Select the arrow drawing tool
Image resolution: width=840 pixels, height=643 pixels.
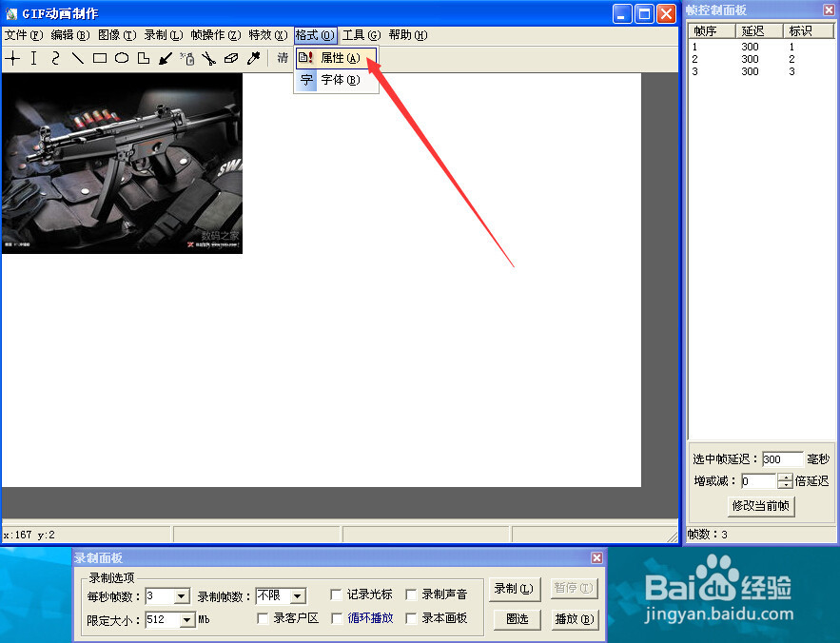166,58
